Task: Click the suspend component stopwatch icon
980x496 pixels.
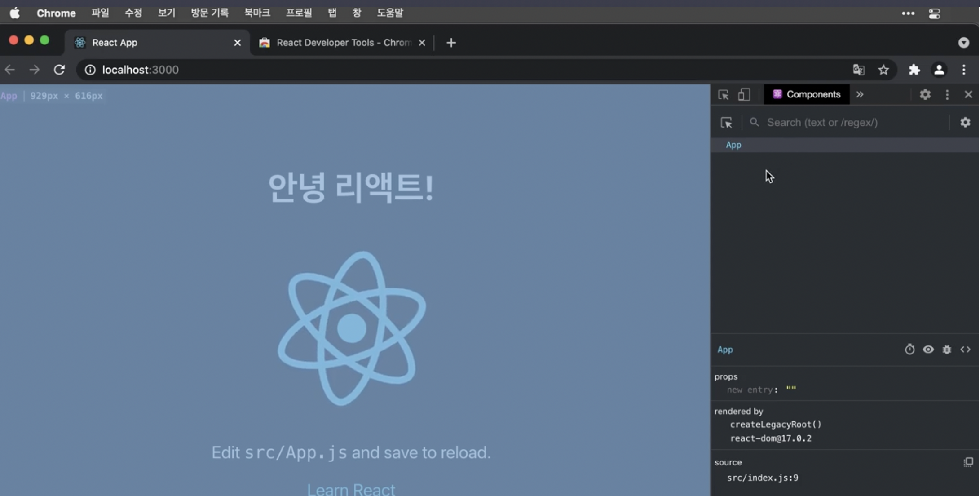Action: [x=909, y=350]
